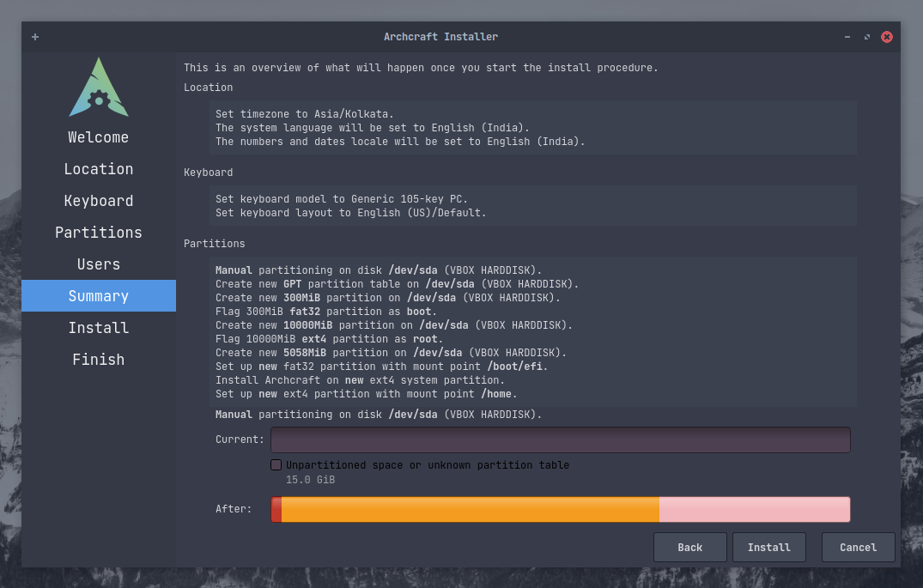The width and height of the screenshot is (923, 588).
Task: Click the 'Archcraft Installer' window title
Action: [x=441, y=37]
